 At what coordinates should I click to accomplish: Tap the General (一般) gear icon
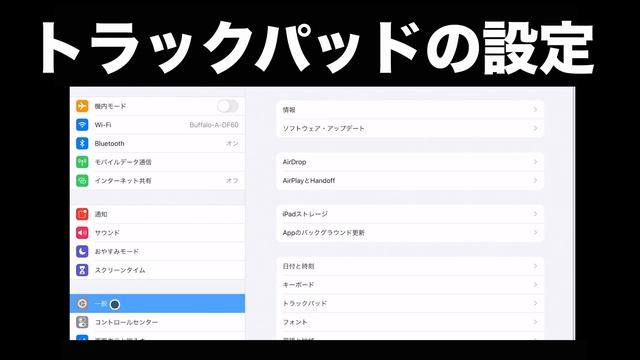(82, 304)
